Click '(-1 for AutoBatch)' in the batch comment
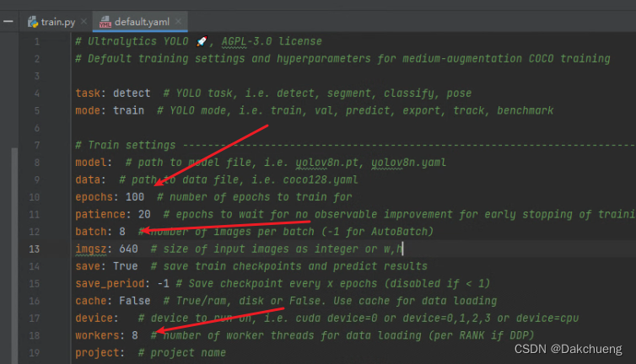 point(377,232)
